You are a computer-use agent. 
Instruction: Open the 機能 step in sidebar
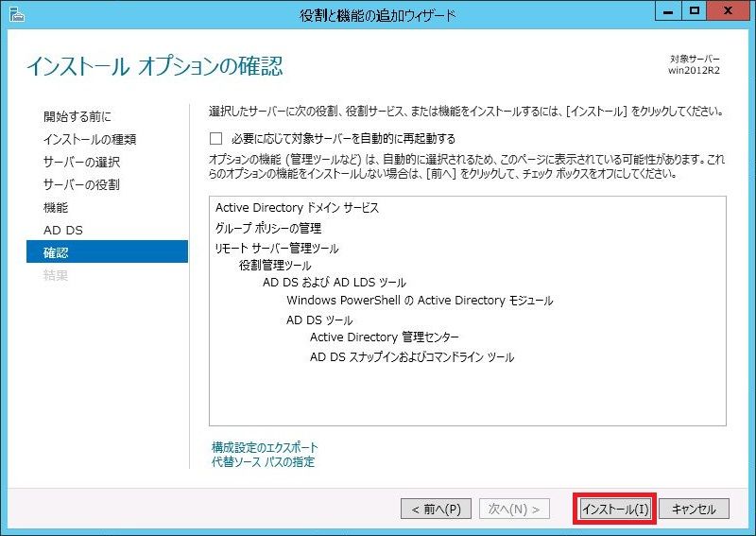[x=56, y=207]
